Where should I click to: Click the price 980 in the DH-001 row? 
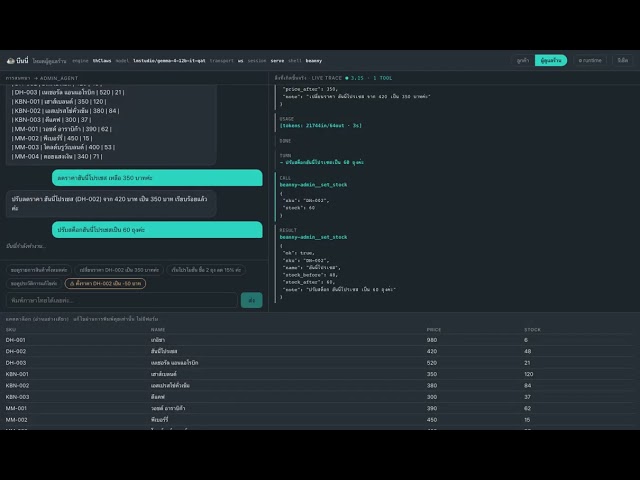coord(432,340)
